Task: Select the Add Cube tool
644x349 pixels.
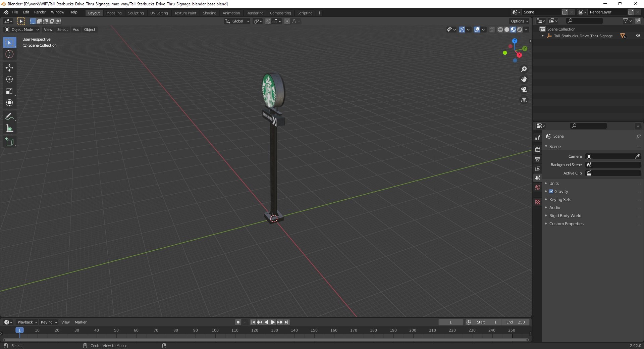Action: click(x=9, y=142)
